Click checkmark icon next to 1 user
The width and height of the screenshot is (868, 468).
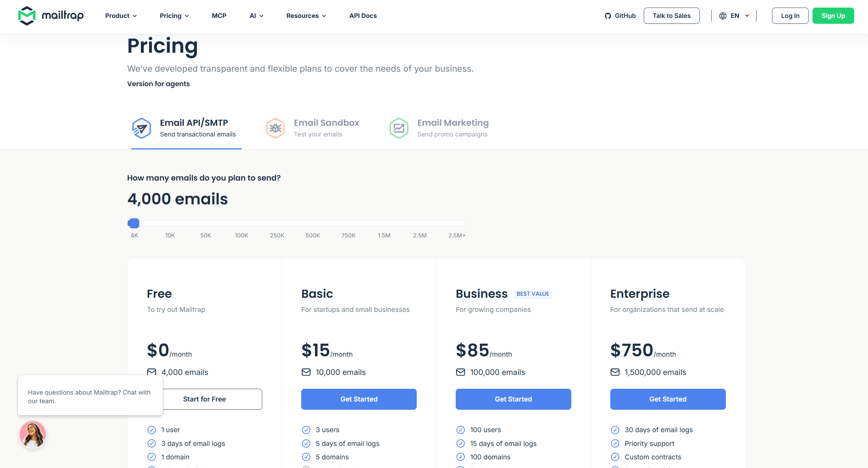[151, 430]
